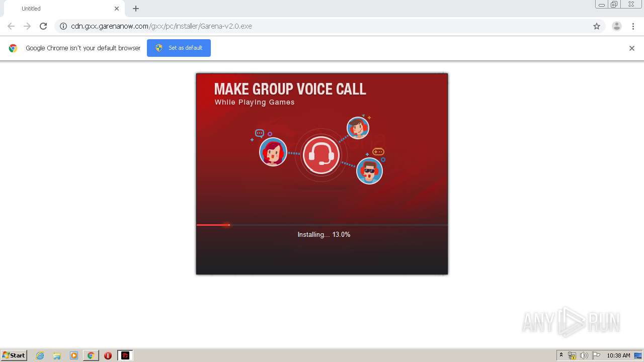View site information icon in address bar

(63, 26)
